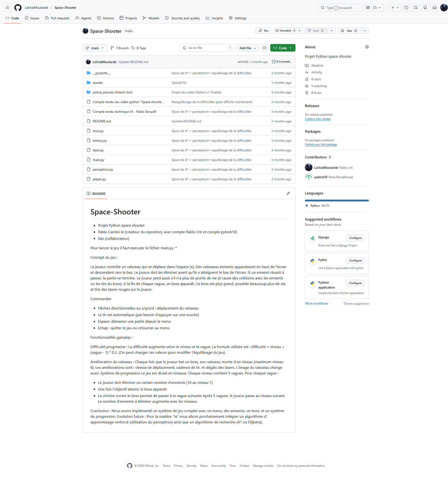Open the police_artonex-fintech-font folder
Viewport: 448px width, 478px height.
(112, 92)
